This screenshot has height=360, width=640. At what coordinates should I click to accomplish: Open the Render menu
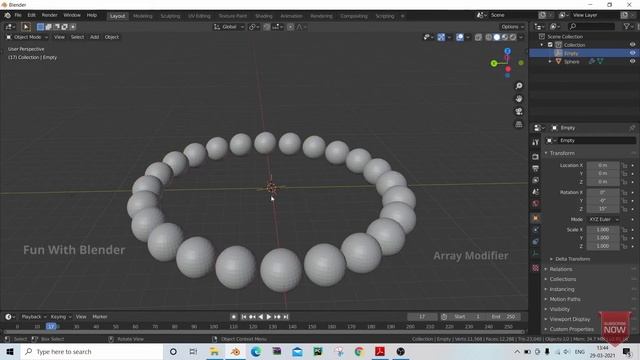49,16
